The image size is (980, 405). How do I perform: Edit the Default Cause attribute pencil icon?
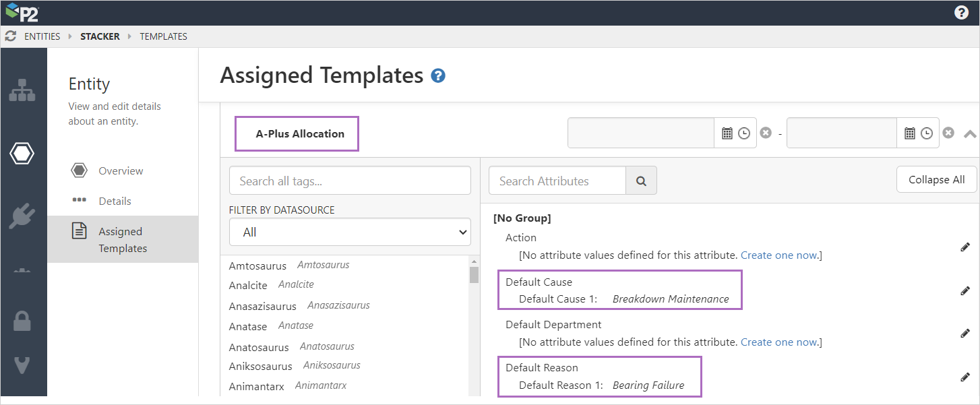coord(965,291)
